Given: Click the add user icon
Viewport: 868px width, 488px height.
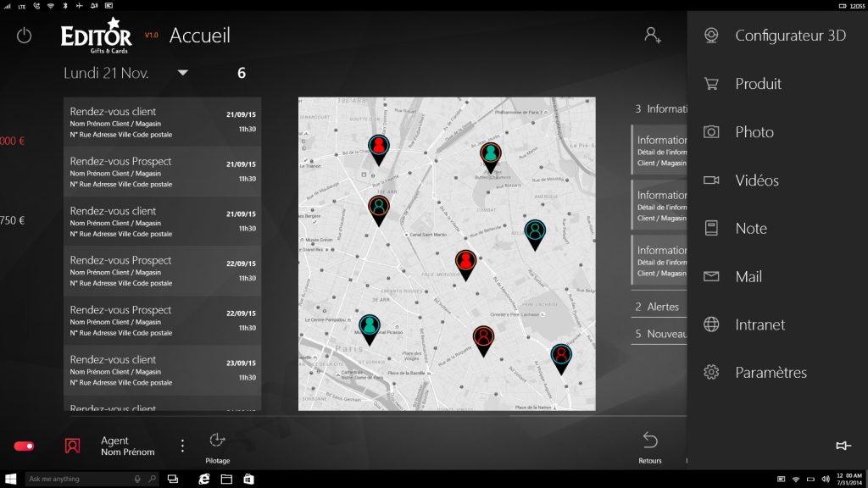Looking at the screenshot, I should pos(652,35).
